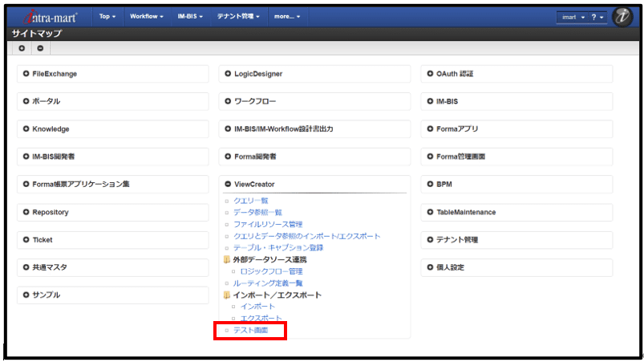Expand the Ticket section

(x=112, y=240)
